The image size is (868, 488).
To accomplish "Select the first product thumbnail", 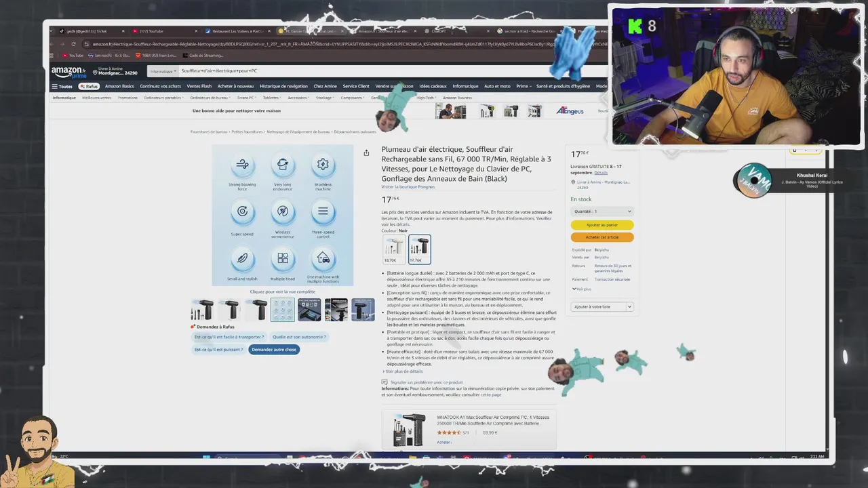I will (202, 310).
